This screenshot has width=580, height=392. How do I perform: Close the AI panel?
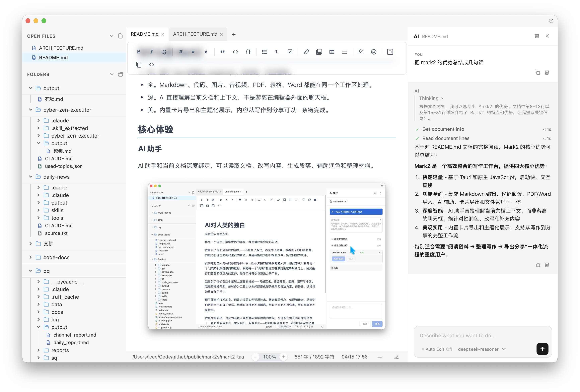547,36
